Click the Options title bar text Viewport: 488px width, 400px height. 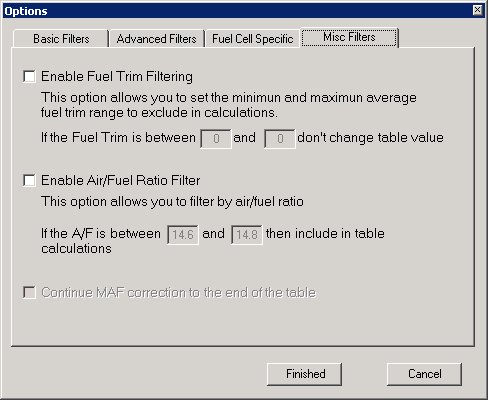click(26, 11)
